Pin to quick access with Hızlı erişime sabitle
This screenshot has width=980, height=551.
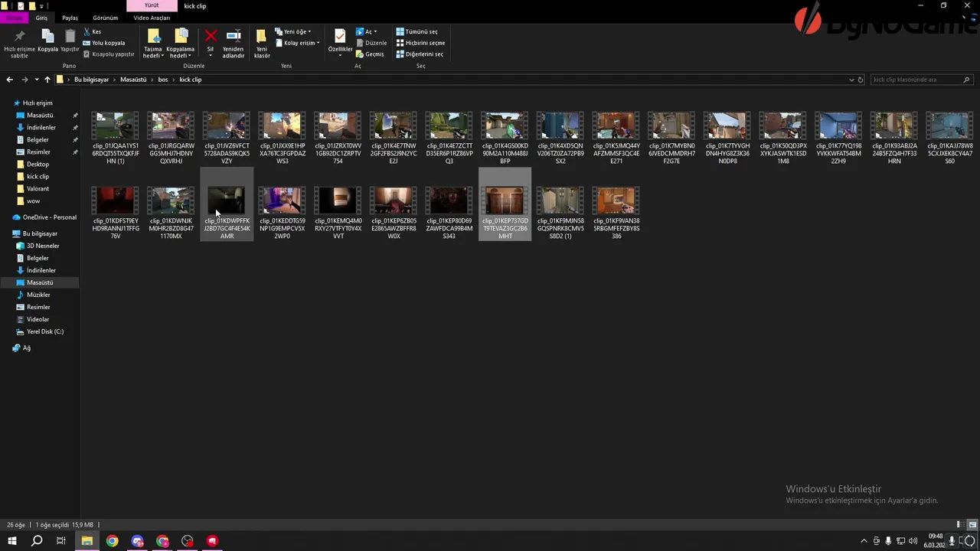(x=19, y=44)
